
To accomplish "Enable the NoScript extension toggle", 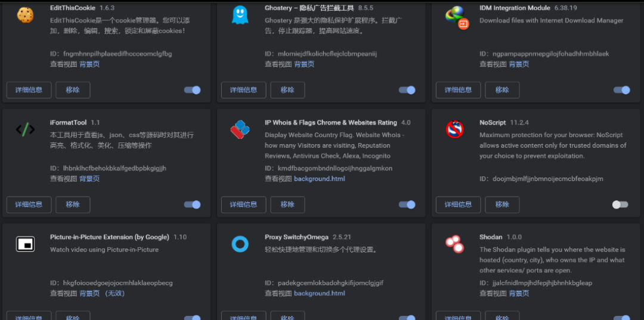I will [x=620, y=204].
